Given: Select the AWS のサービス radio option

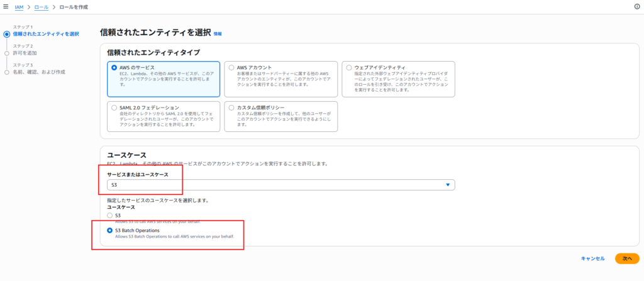Looking at the screenshot, I should [x=114, y=67].
